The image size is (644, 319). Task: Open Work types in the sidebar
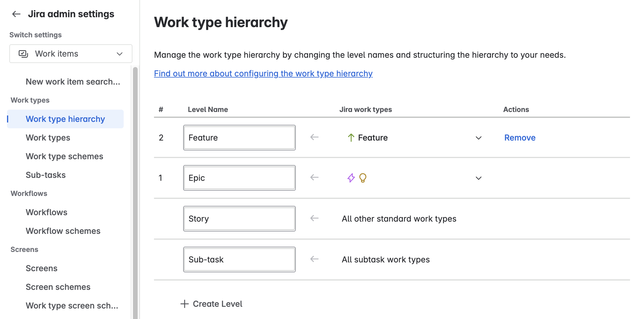pos(48,138)
